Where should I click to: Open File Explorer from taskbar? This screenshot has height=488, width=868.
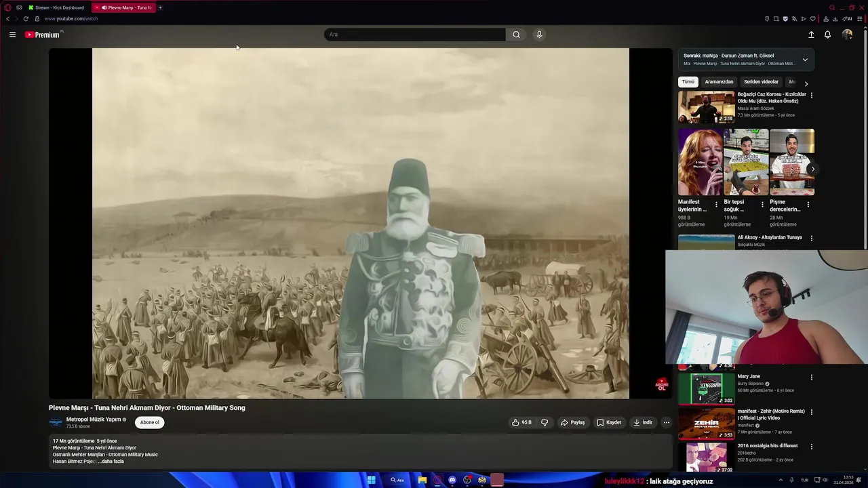422,480
